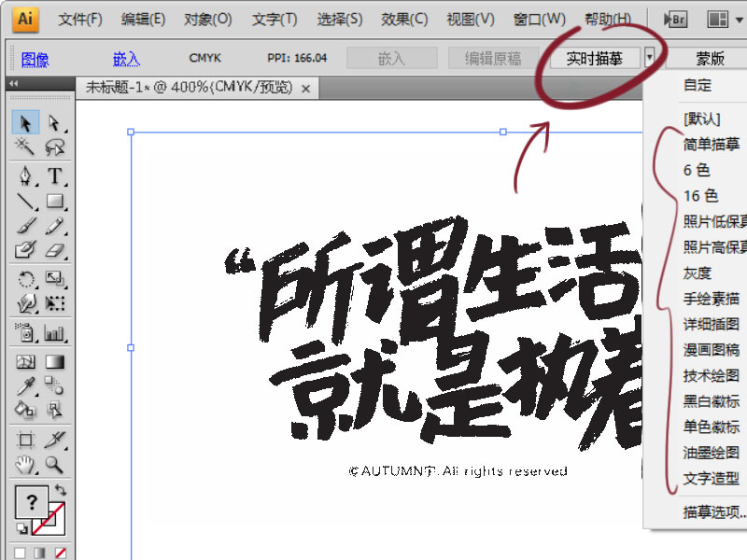Select the Live Paint Selection tool

[54, 410]
